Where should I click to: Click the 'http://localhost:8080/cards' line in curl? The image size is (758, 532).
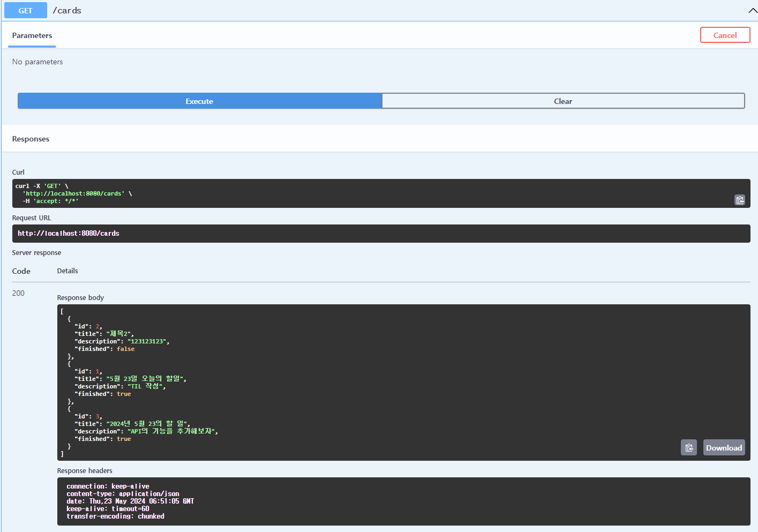[77, 193]
